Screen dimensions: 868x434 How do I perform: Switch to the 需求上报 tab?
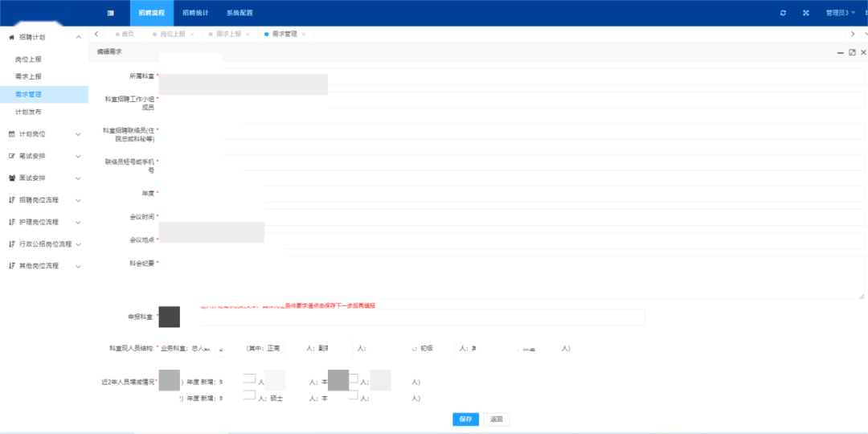[228, 35]
